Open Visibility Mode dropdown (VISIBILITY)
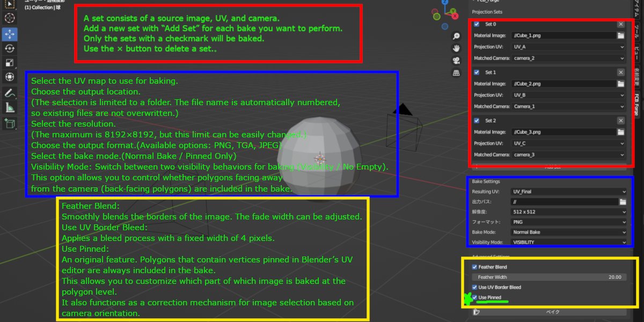Image resolution: width=644 pixels, height=322 pixels. (x=569, y=242)
